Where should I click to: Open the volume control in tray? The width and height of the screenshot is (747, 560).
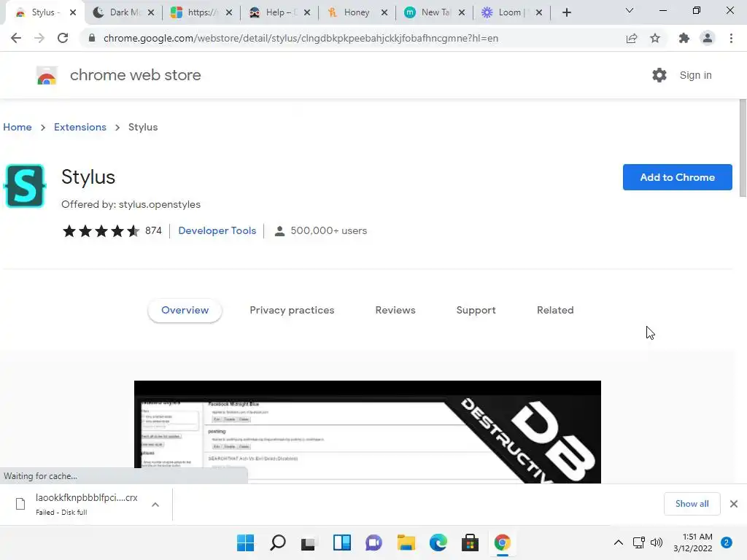[657, 542]
